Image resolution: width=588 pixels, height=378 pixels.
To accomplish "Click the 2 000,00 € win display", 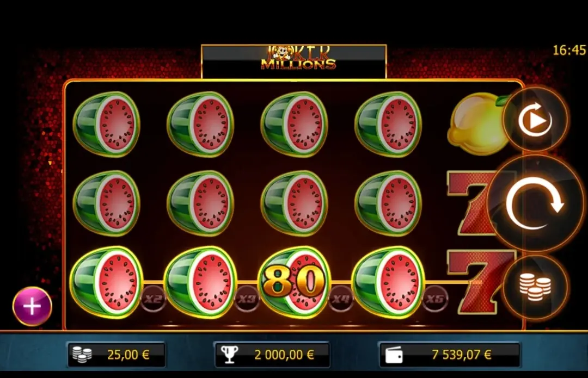I will (x=272, y=355).
